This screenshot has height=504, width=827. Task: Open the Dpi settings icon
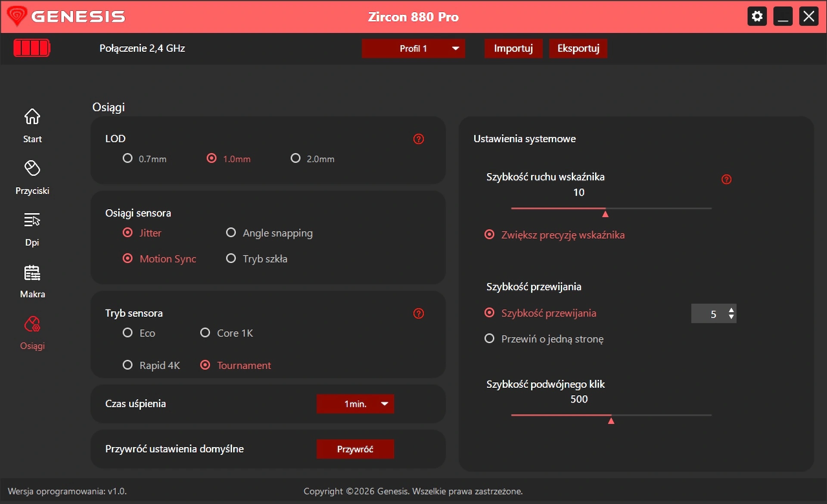coord(32,220)
